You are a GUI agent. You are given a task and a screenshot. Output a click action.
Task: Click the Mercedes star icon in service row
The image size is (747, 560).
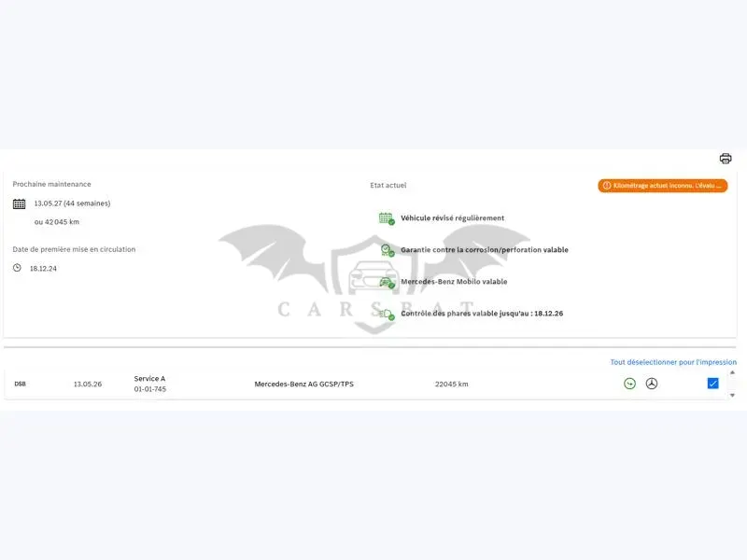coord(651,384)
